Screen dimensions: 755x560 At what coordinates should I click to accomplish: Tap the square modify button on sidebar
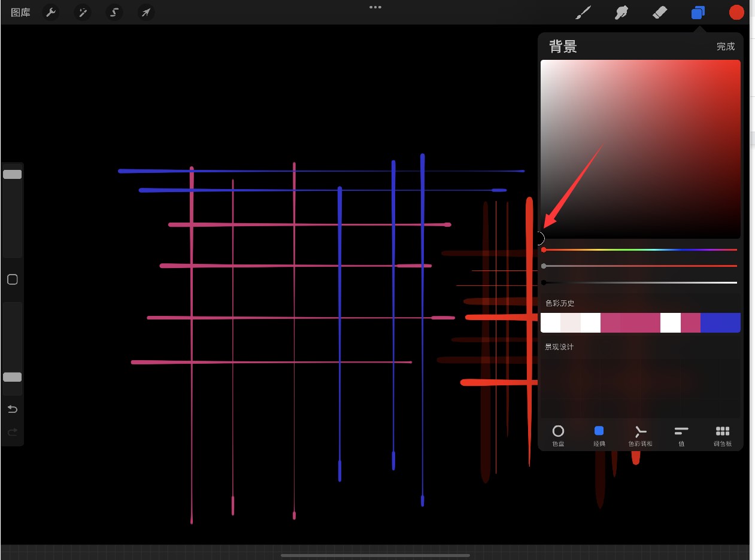coord(12,279)
